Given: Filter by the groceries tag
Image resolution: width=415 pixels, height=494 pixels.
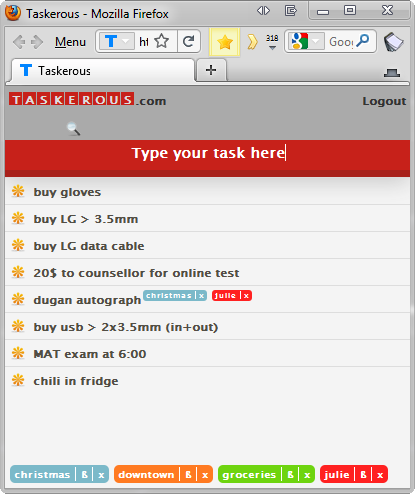Looking at the screenshot, I should click(249, 475).
